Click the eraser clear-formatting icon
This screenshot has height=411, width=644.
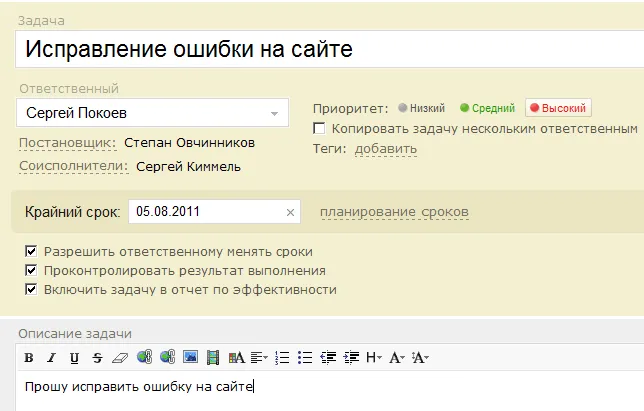pyautogui.click(x=120, y=357)
